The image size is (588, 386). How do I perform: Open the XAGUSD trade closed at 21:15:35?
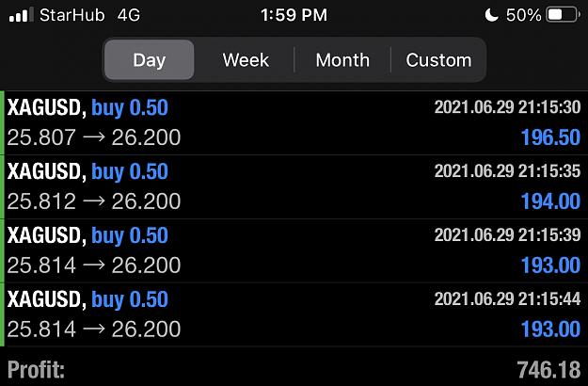(294, 186)
